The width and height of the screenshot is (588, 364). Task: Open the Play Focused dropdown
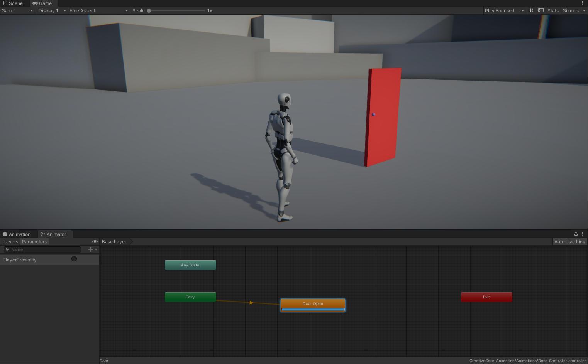504,11
